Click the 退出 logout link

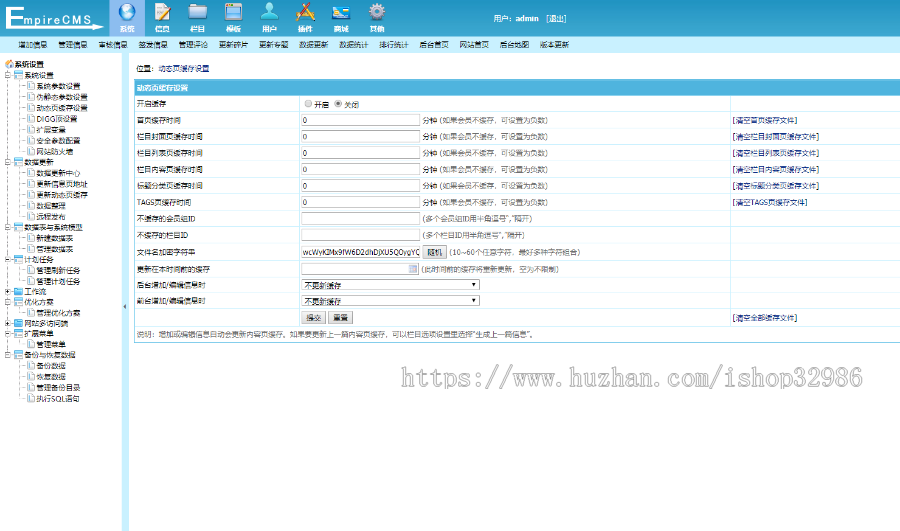point(556,18)
